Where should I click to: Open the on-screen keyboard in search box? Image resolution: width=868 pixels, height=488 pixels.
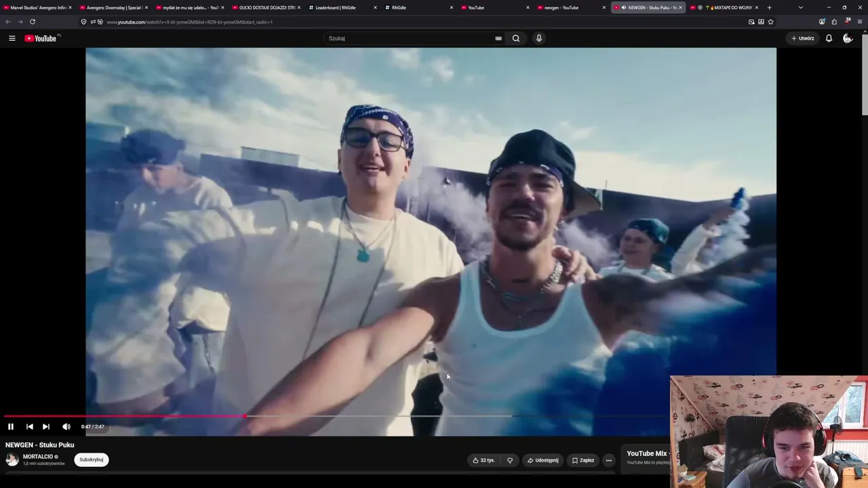[x=498, y=38]
